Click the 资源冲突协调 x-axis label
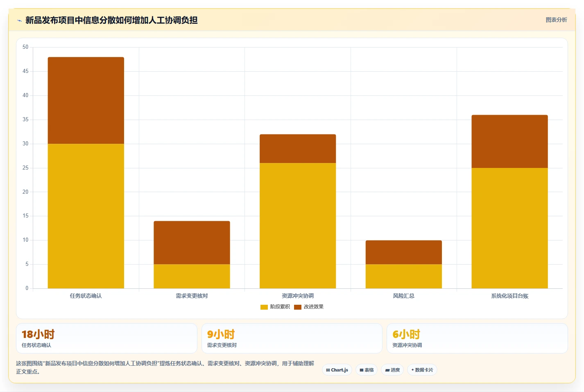 298,296
